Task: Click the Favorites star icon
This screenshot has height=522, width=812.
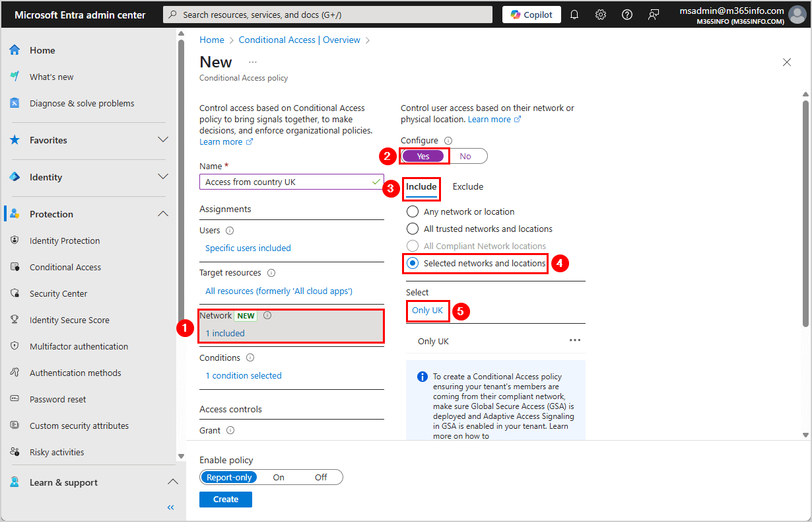Action: coord(15,140)
